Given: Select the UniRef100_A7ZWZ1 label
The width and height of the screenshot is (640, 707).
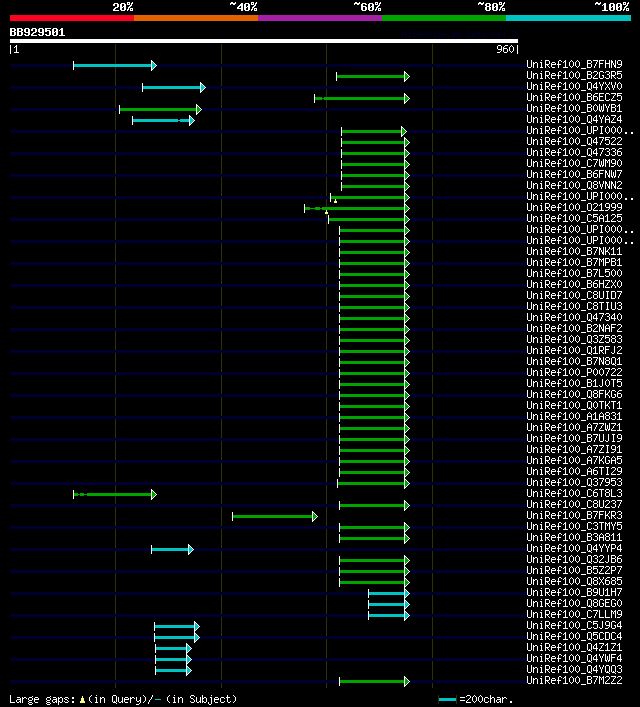Looking at the screenshot, I should click(574, 427).
